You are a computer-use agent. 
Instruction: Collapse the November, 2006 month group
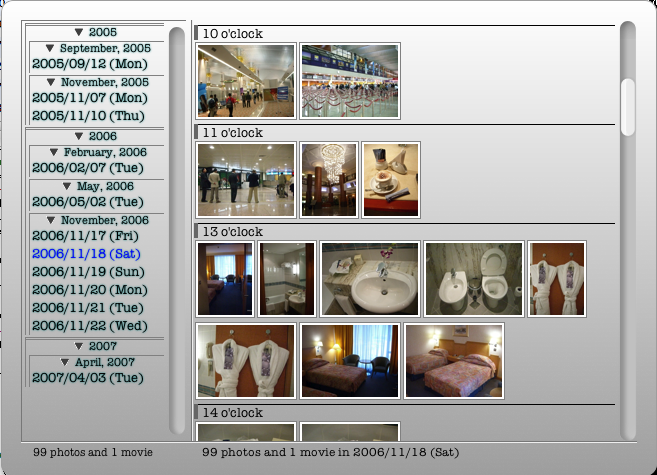51,220
